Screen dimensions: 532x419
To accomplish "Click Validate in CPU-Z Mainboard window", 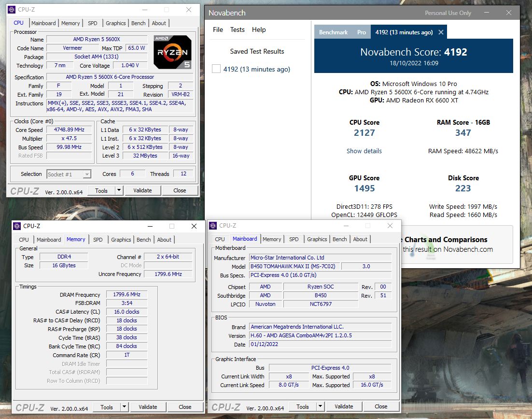I will [344, 406].
